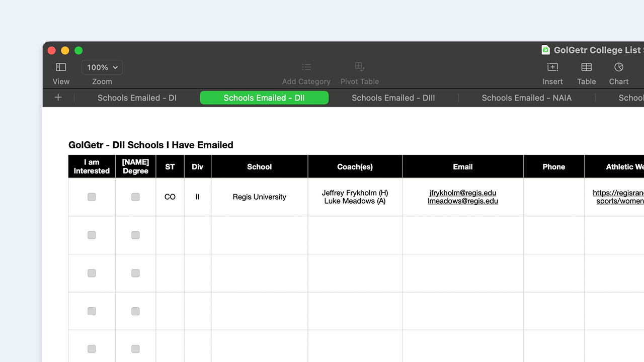
Task: Open the regisrangers athletic website link
Action: tap(618, 197)
